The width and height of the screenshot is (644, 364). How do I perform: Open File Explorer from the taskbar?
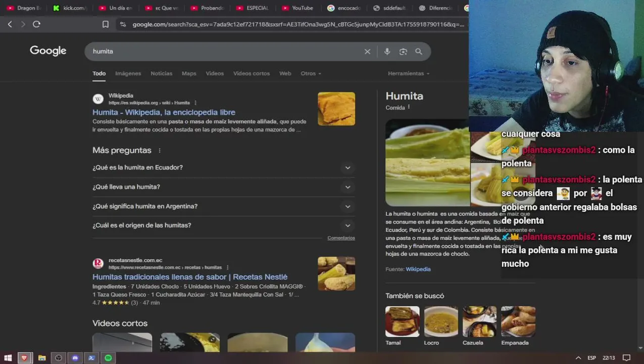click(x=42, y=358)
